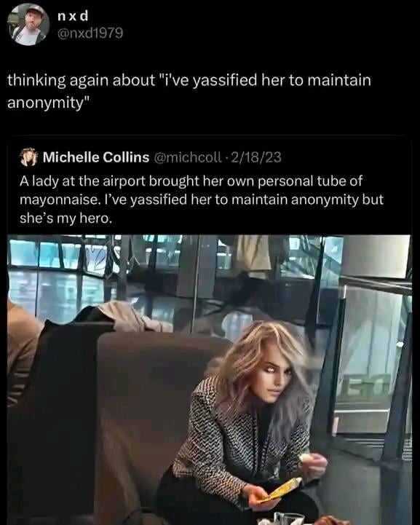Click the glass on the table
This screenshot has width=420, height=525.
(288, 518)
